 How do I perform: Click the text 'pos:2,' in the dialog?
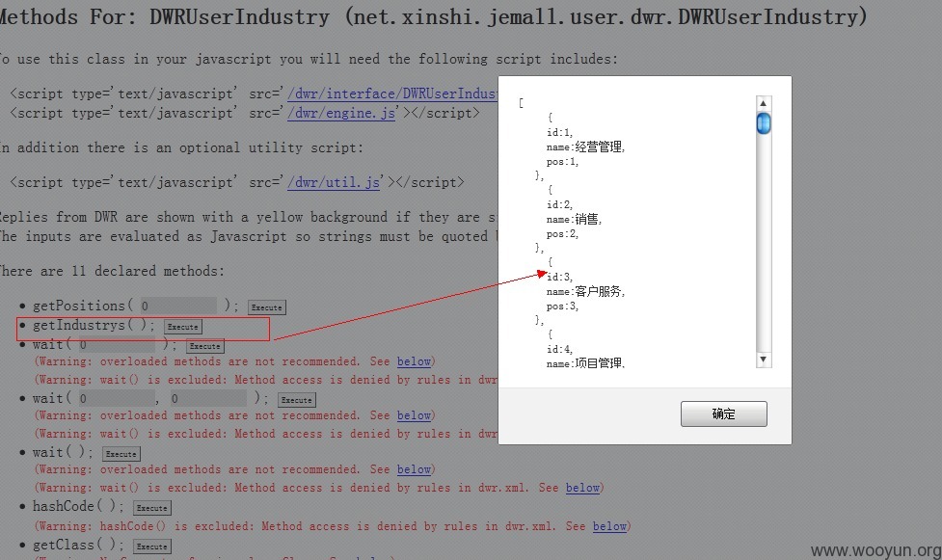pyautogui.click(x=562, y=233)
